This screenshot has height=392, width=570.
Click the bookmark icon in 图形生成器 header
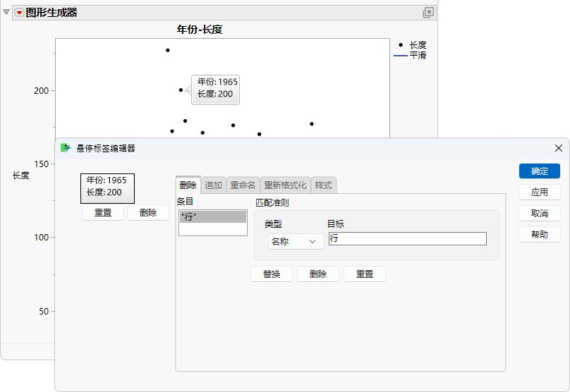[x=428, y=13]
